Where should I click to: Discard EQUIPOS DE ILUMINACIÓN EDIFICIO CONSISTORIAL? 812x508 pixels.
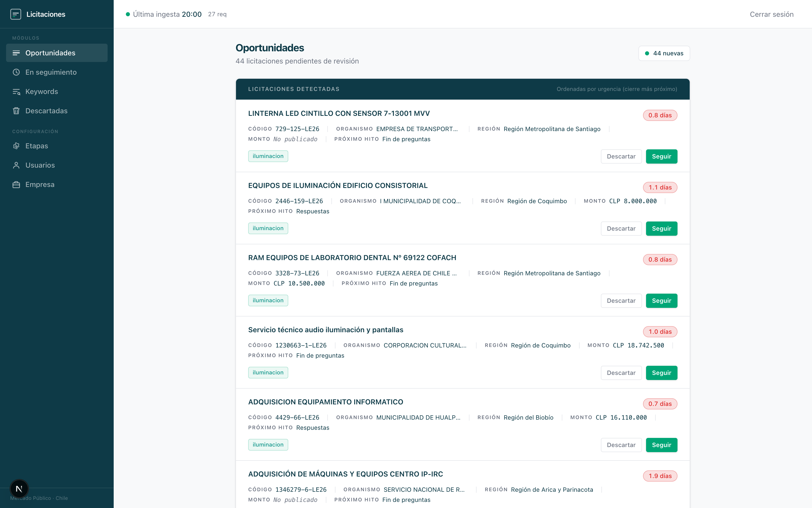(621, 228)
